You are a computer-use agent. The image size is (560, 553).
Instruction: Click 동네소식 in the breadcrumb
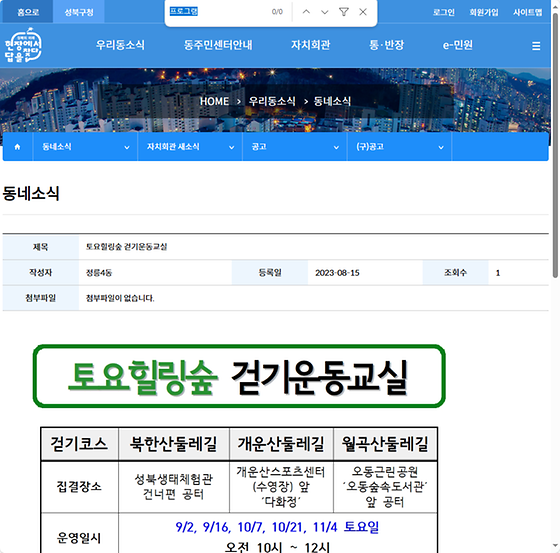click(x=332, y=101)
